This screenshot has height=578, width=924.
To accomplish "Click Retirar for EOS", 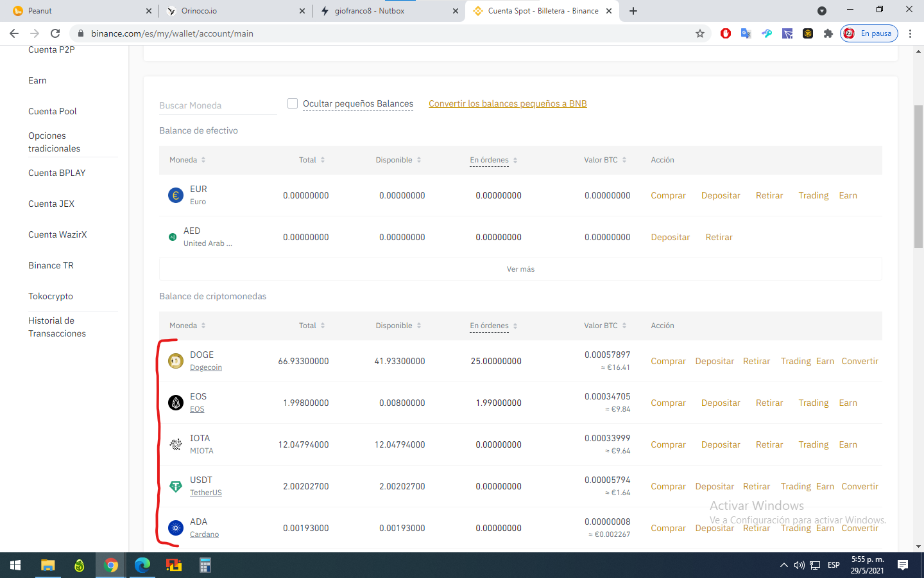I will tap(769, 403).
